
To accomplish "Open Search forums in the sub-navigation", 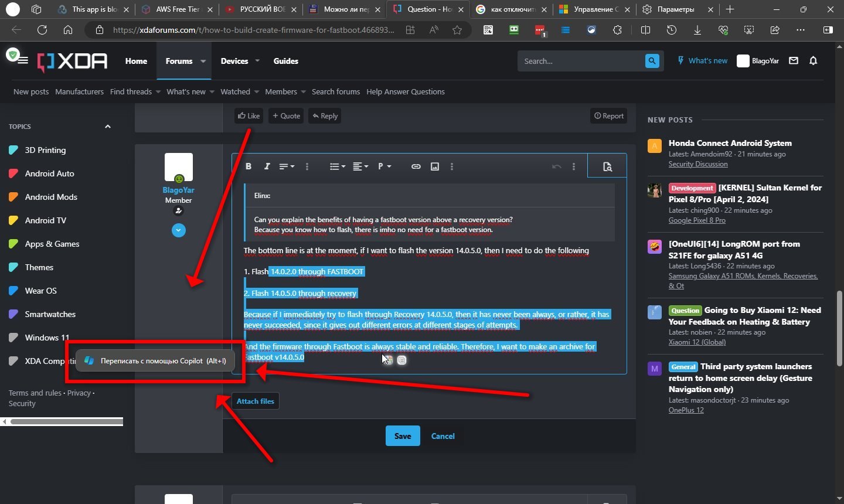I will (336, 92).
